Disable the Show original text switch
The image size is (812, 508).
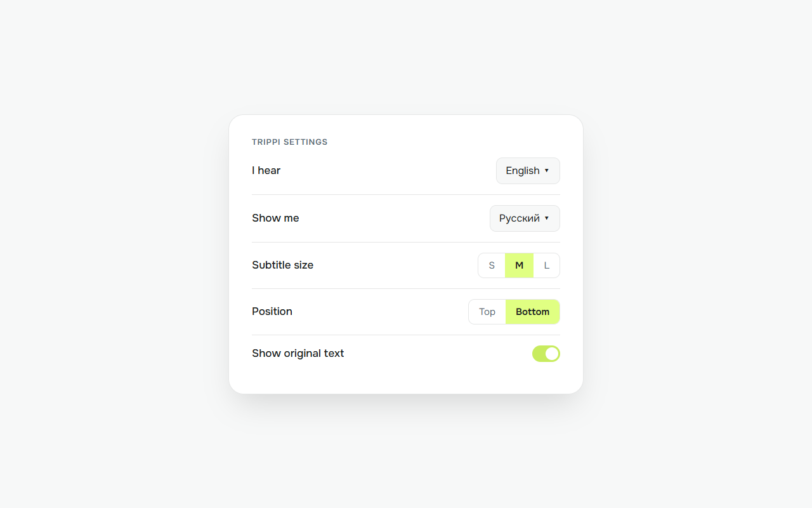546,354
